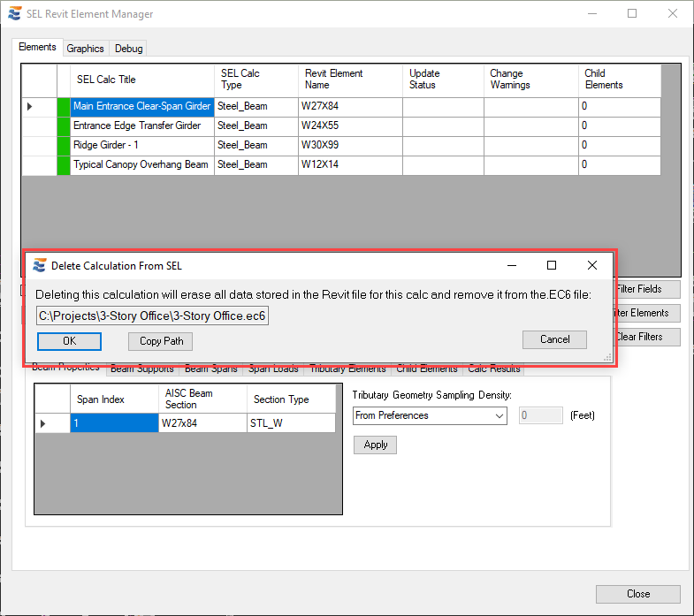694x616 pixels.
Task: Open the Graphics tab
Action: point(85,49)
